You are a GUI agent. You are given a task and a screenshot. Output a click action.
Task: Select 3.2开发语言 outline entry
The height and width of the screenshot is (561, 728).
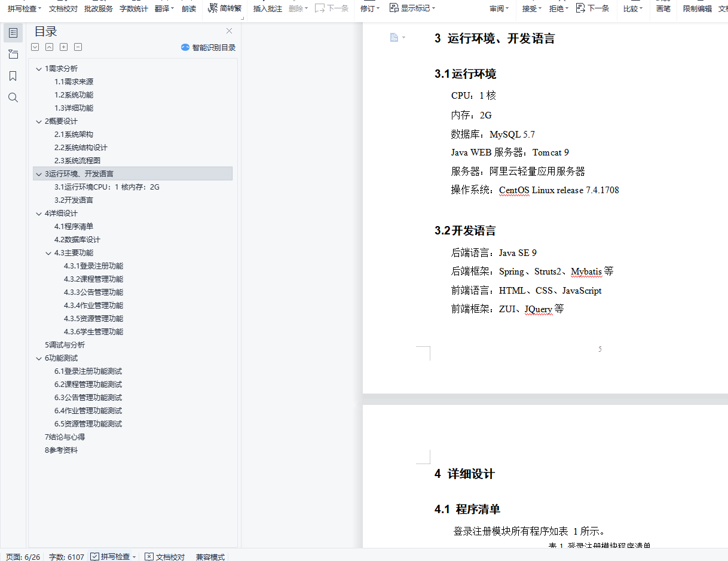pyautogui.click(x=74, y=200)
